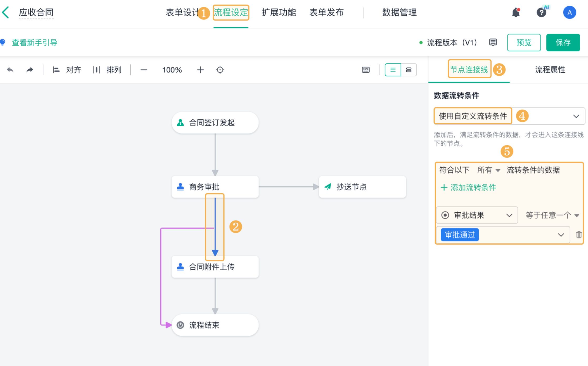The image size is (588, 366).
Task: Click the redo arrow icon
Action: [30, 70]
